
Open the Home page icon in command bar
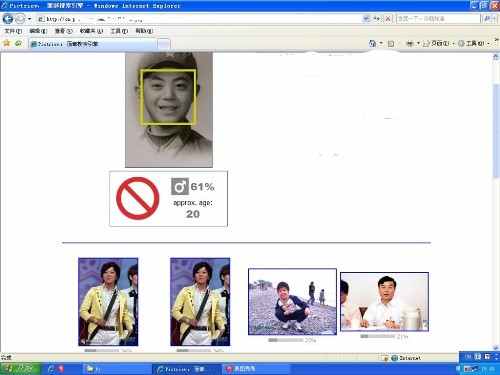(x=372, y=43)
